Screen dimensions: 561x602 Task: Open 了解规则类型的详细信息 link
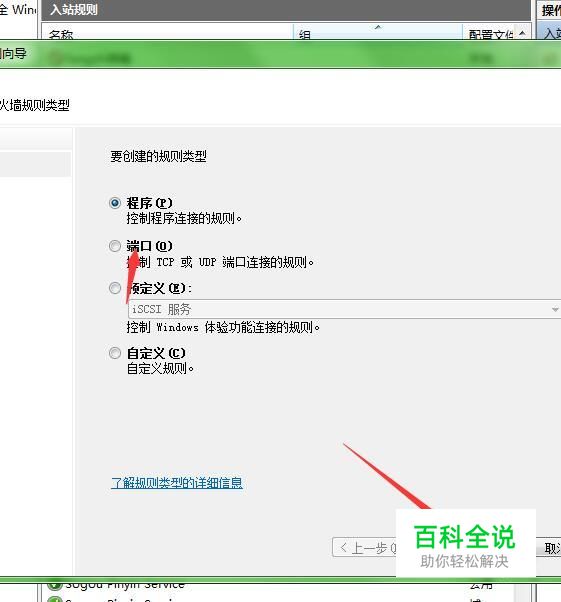pyautogui.click(x=177, y=483)
